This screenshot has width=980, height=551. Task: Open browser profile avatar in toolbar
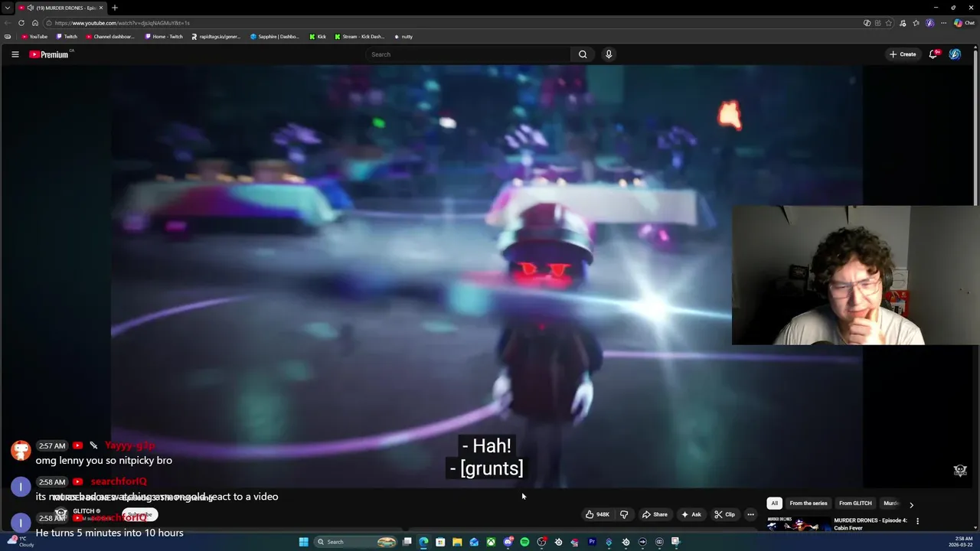click(x=929, y=23)
